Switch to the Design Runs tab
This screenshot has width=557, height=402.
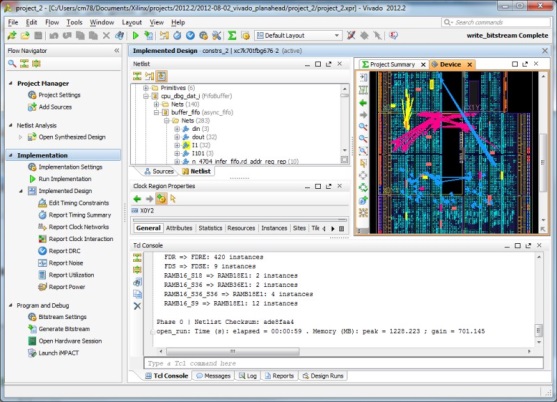323,376
